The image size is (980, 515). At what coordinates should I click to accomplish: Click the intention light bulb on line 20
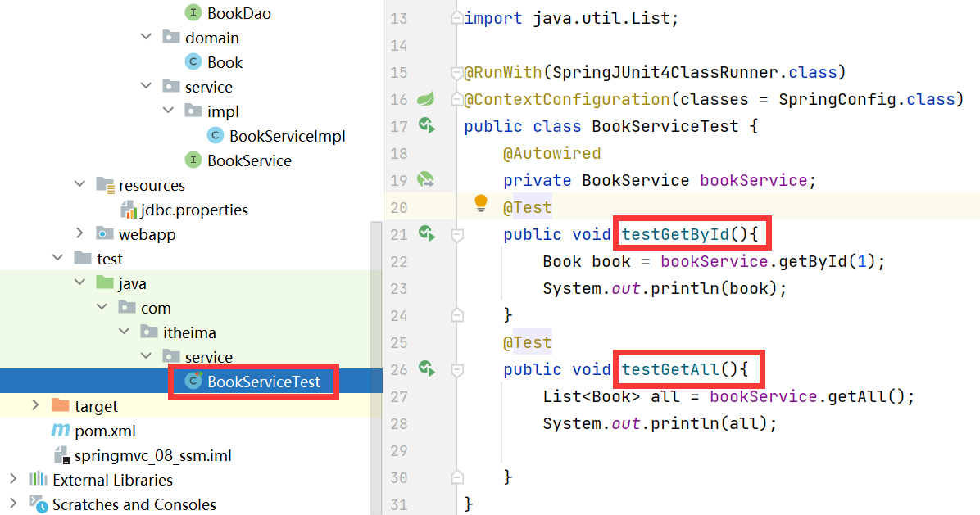point(481,203)
